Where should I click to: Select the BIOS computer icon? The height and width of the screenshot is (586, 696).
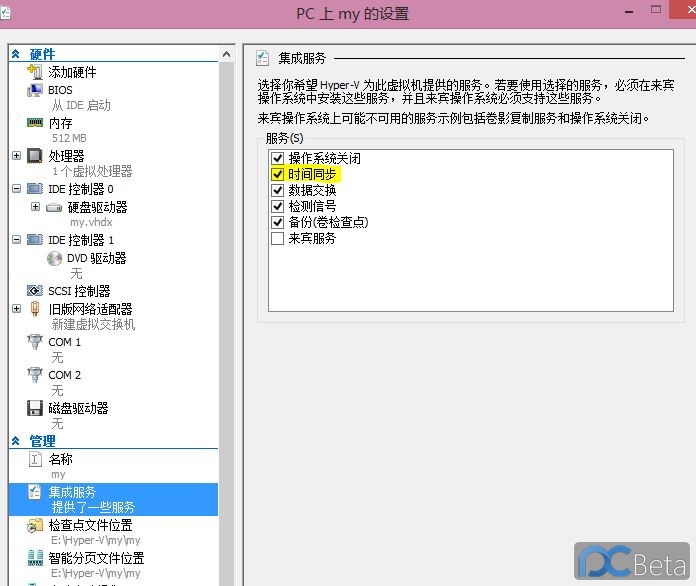pyautogui.click(x=35, y=90)
